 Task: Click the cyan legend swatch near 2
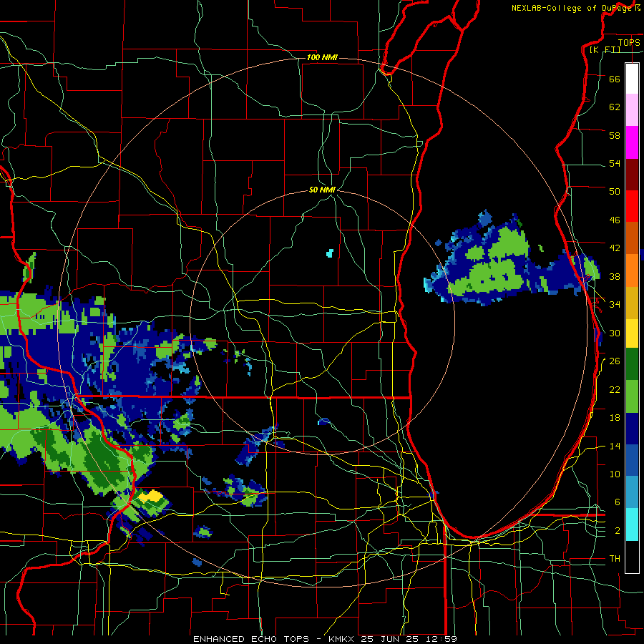[x=632, y=525]
